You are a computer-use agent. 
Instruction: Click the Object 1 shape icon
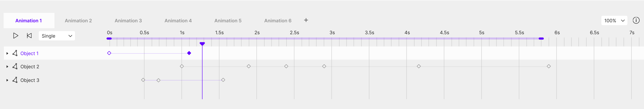coord(15,53)
